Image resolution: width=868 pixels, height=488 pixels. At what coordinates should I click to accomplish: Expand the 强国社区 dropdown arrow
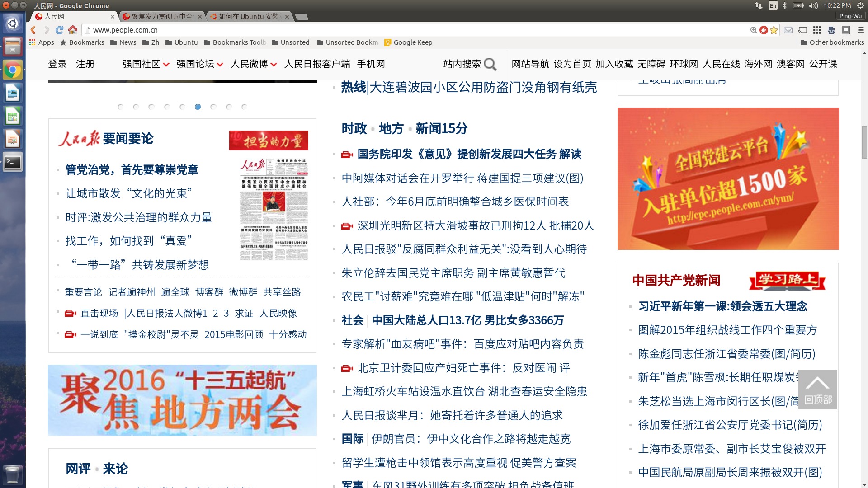pyautogui.click(x=166, y=65)
